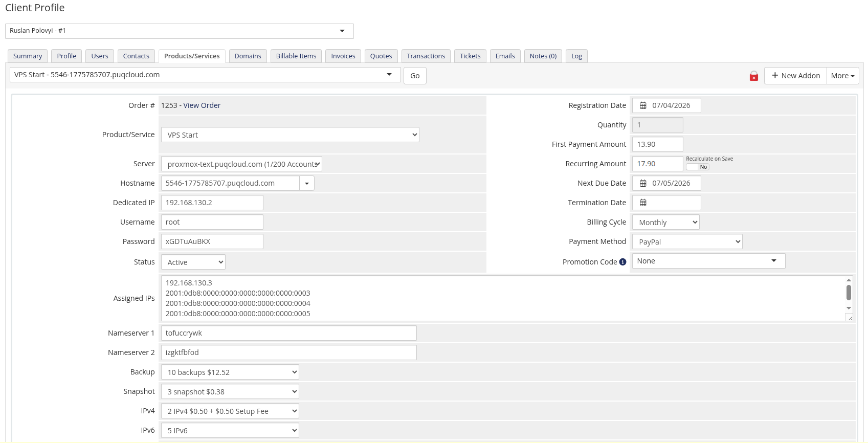Image resolution: width=868 pixels, height=443 pixels.
Task: Open the Tickets tab
Action: (470, 56)
